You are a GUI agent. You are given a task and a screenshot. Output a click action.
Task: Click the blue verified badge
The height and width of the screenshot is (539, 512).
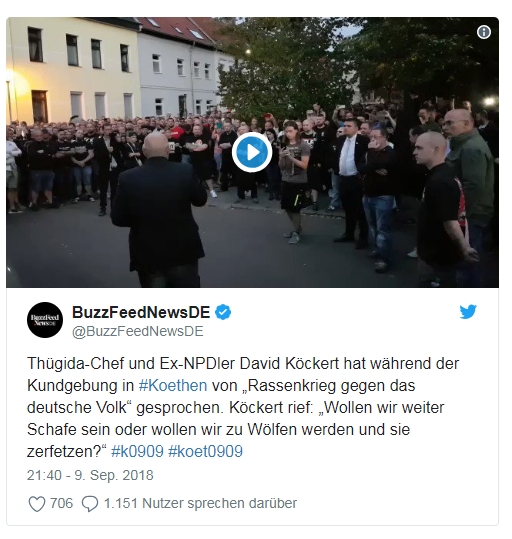(223, 312)
